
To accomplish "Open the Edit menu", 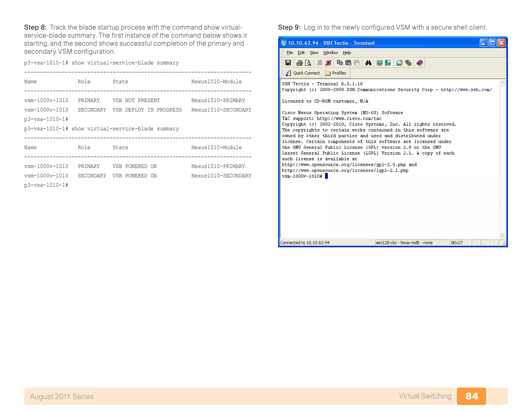I will (301, 53).
